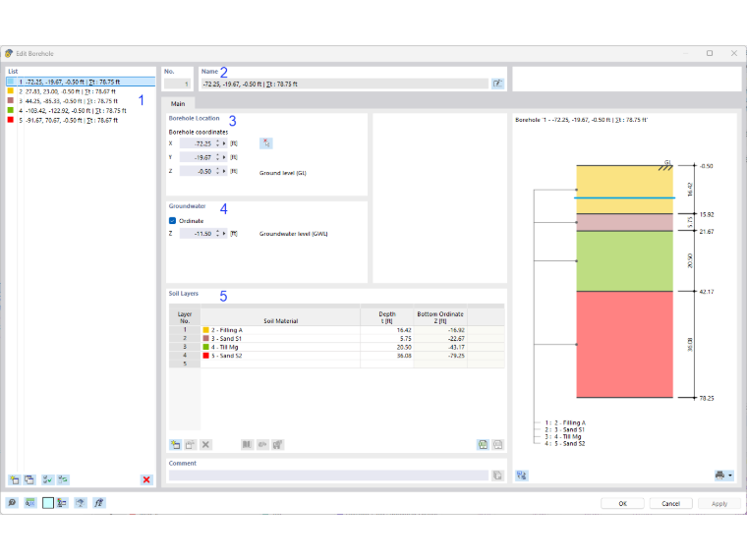
Task: Click the OK button
Action: (x=622, y=503)
